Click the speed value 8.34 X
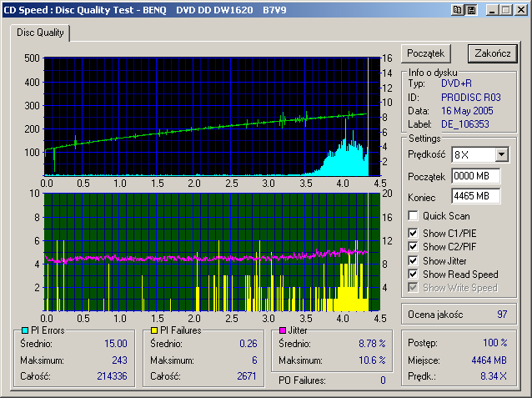532x398 pixels. pos(494,376)
